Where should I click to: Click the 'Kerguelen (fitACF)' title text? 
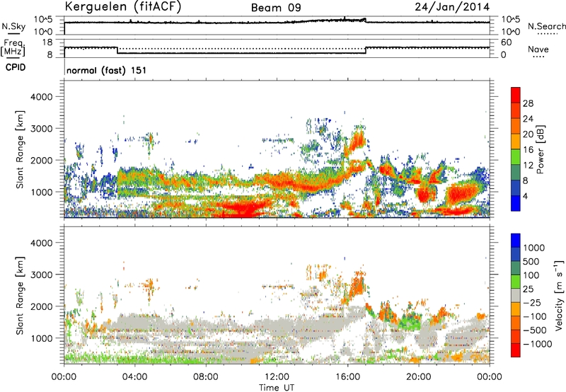click(x=122, y=7)
